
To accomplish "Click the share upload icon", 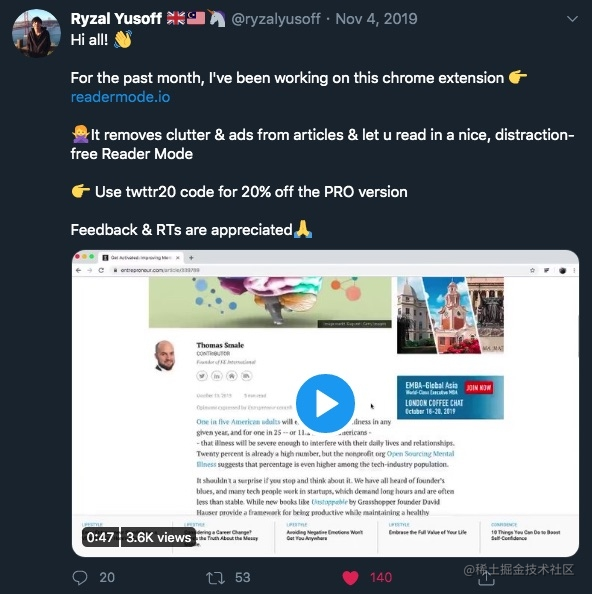I will coord(486,577).
